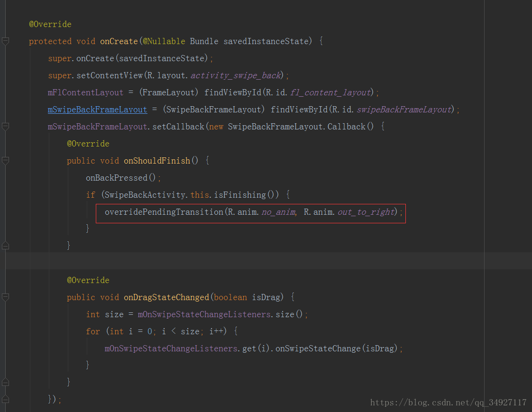Click the @Override above onDragStateChanged
This screenshot has width=532, height=412.
pos(88,280)
